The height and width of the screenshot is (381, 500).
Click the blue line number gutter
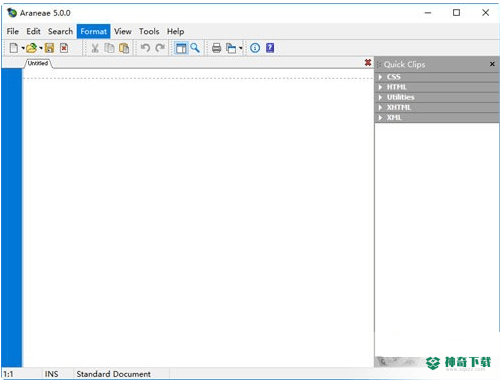pyautogui.click(x=12, y=217)
